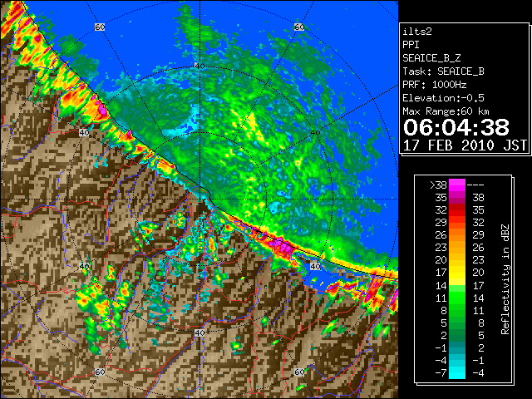Click the '60' range label at upper right
This screenshot has width=532, height=399.
click(x=299, y=27)
